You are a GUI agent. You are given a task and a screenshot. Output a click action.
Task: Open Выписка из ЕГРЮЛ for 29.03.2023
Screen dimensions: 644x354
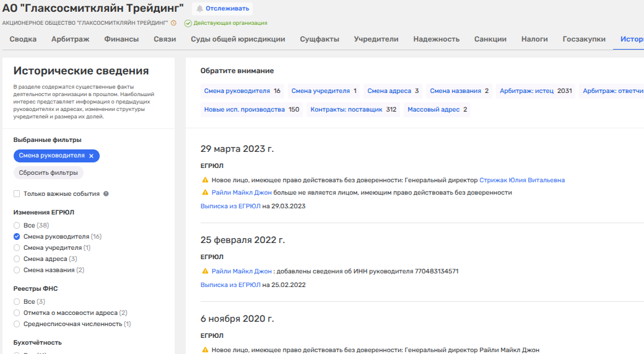pos(230,206)
